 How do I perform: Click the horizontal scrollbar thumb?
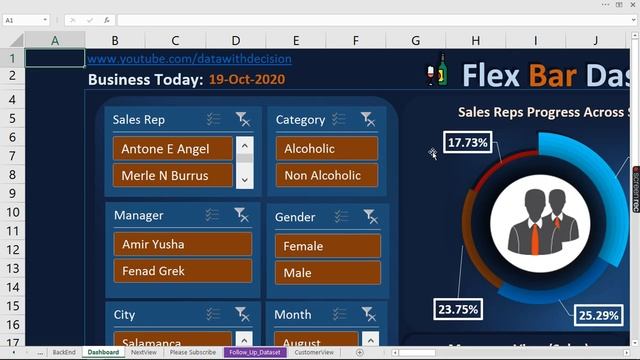point(417,352)
